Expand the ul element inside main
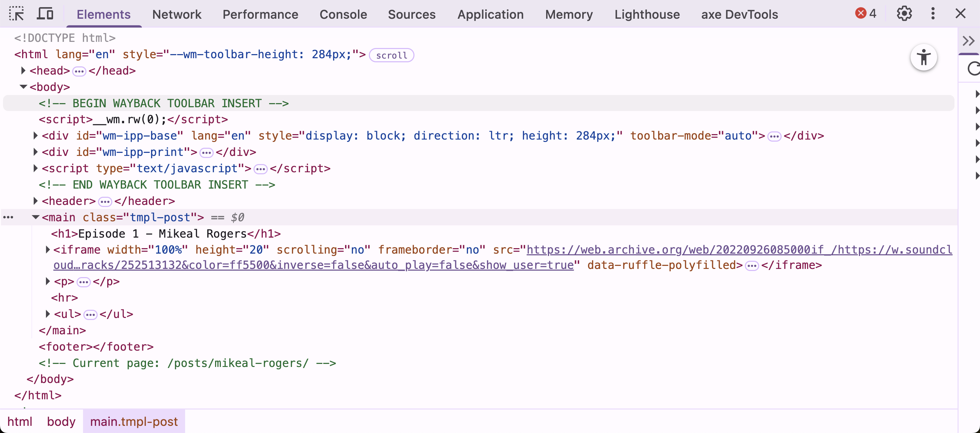Viewport: 980px width, 433px height. [48, 314]
